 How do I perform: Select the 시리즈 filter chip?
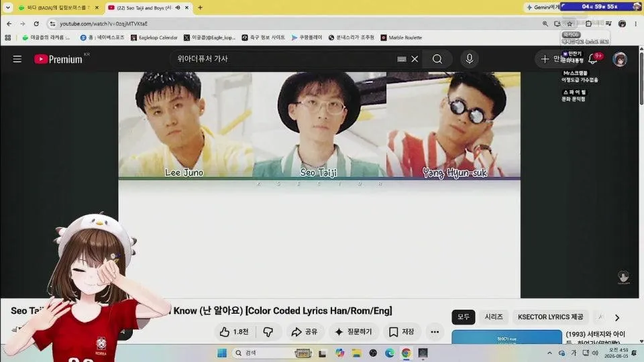coord(494,317)
